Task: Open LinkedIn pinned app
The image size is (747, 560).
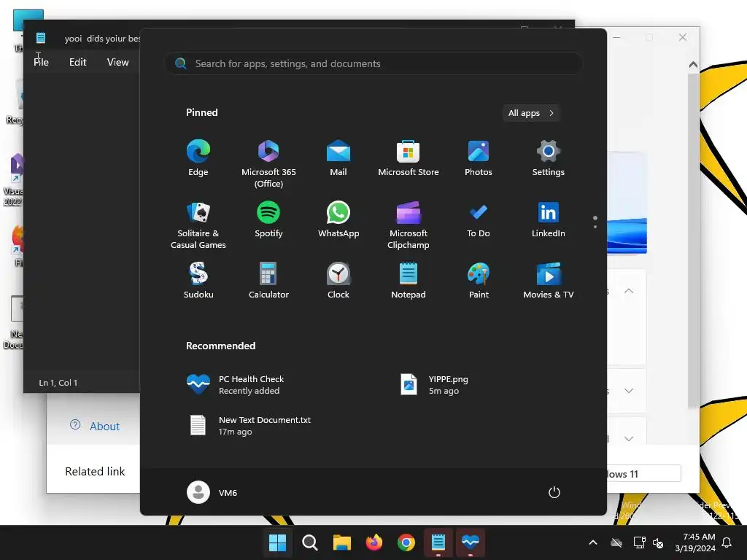Action: coord(549,219)
